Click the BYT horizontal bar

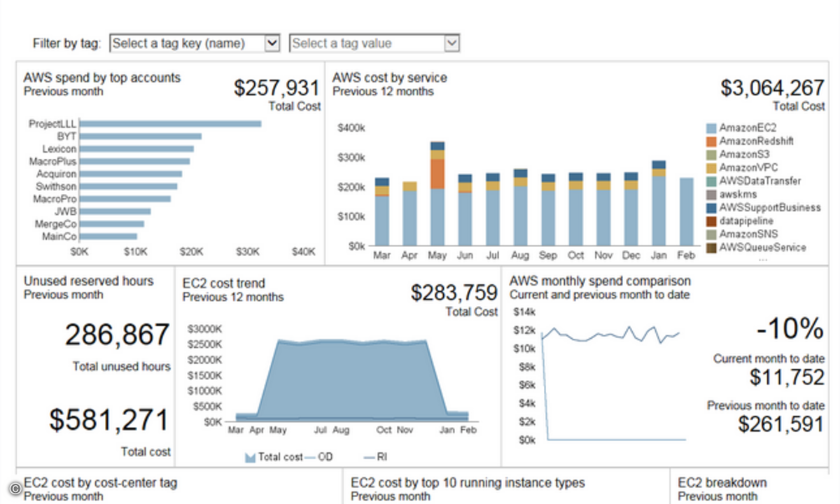pyautogui.click(x=140, y=136)
